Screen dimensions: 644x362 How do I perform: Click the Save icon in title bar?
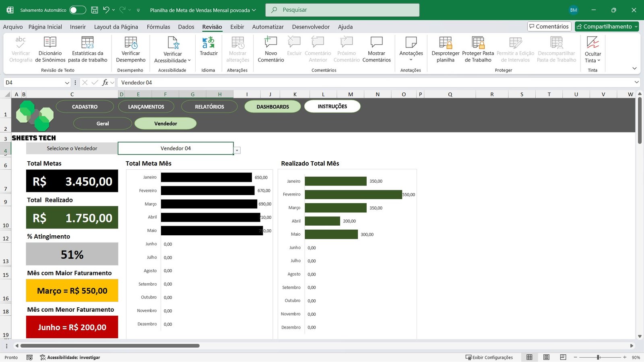click(95, 10)
